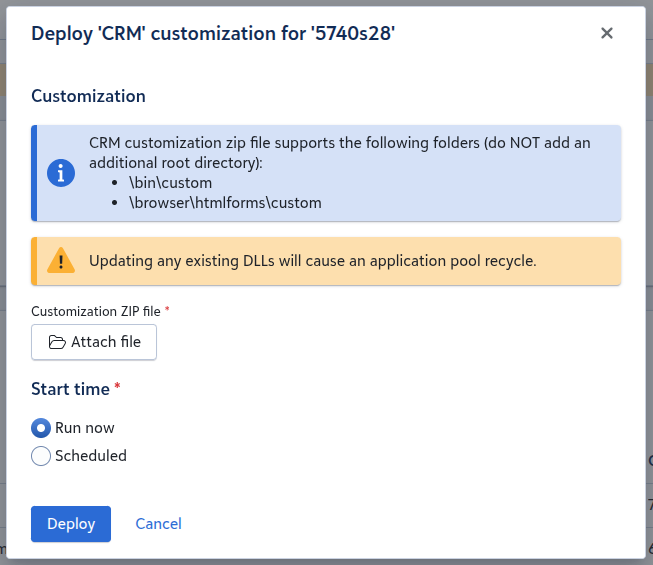This screenshot has width=653, height=565.
Task: Click the CRM zip file folders info text
Action: pos(339,153)
